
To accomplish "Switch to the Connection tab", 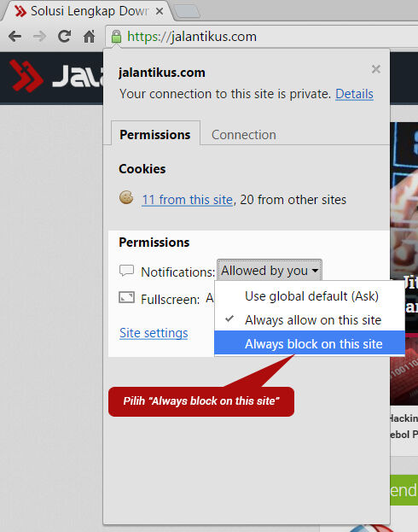I will point(244,135).
